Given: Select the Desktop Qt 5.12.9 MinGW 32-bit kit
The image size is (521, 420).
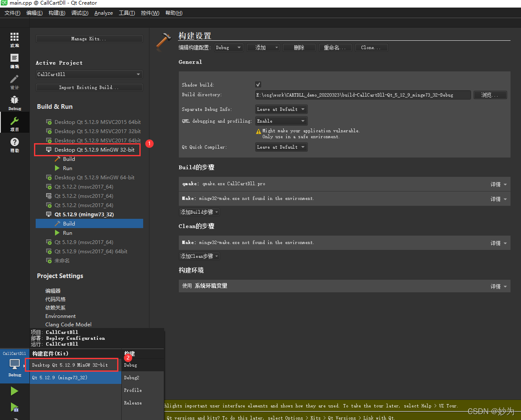Looking at the screenshot, I should 90,150.
